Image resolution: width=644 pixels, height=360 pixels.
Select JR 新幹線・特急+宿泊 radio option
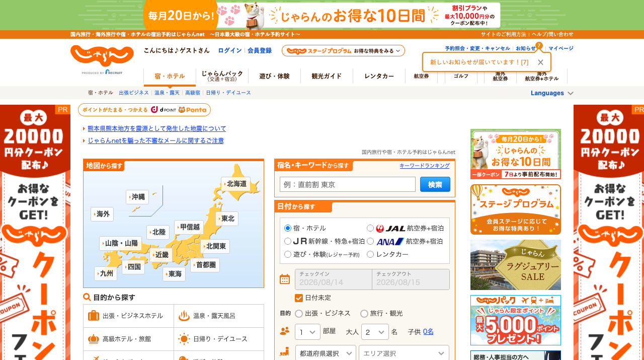click(288, 241)
